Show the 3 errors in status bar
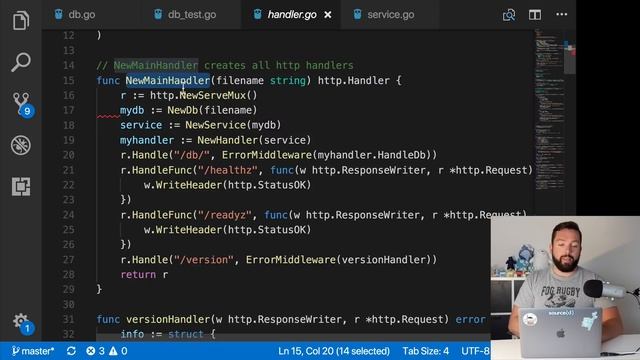The height and width of the screenshot is (360, 640). pyautogui.click(x=96, y=351)
